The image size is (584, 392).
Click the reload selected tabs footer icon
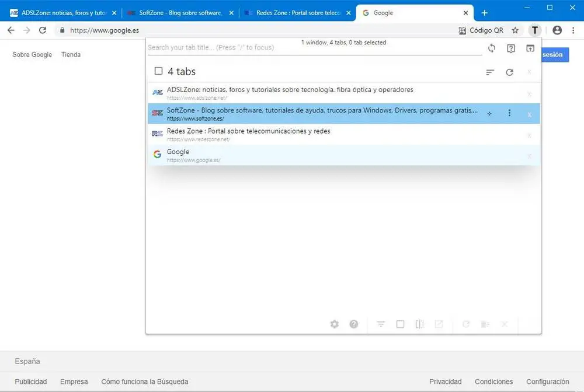pos(466,324)
